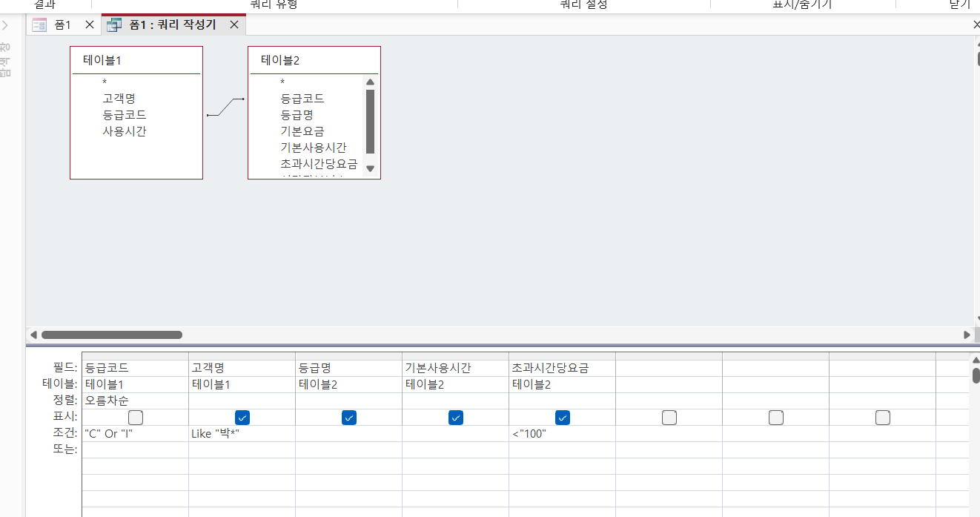Screen dimensions: 980x517
Task: Open the field cell containing 등급명
Action: [349, 368]
